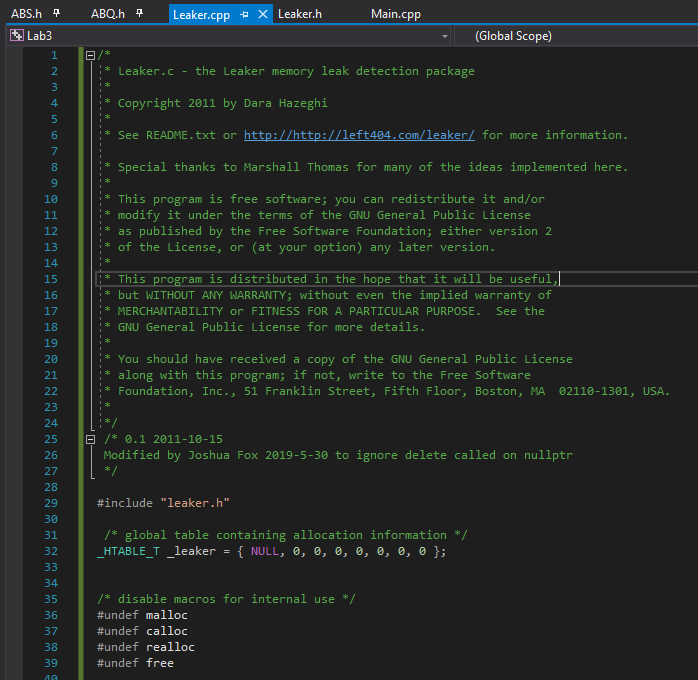Close the Leaker.cpp tab
698x680 pixels.
pos(263,14)
